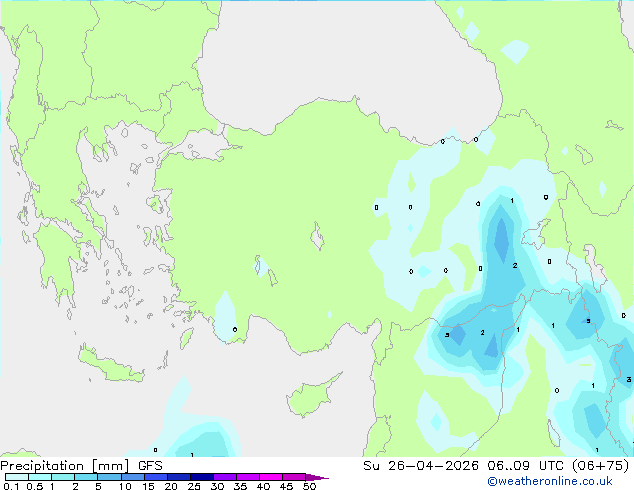Click the '20' legend scale label

pos(171,486)
